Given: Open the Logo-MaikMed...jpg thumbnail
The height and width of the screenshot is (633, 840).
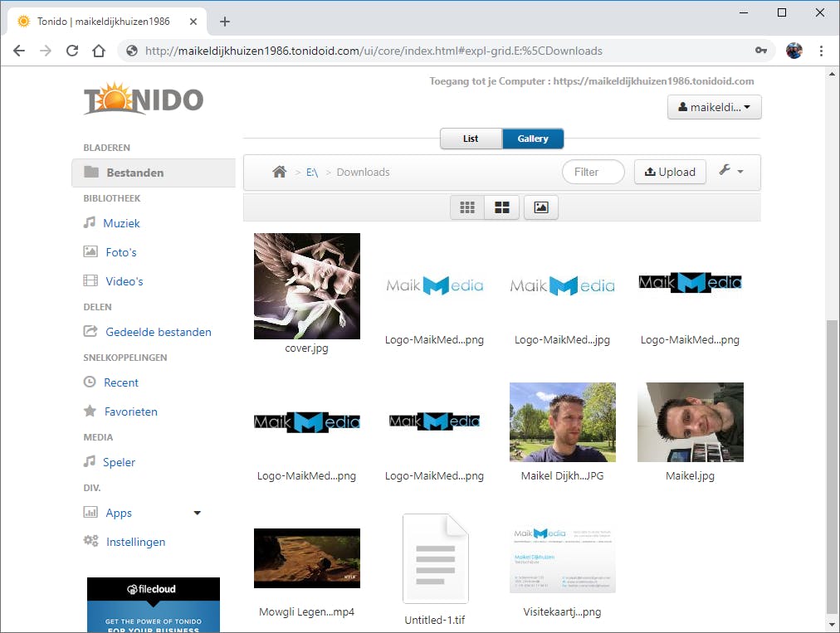Looking at the screenshot, I should (563, 285).
